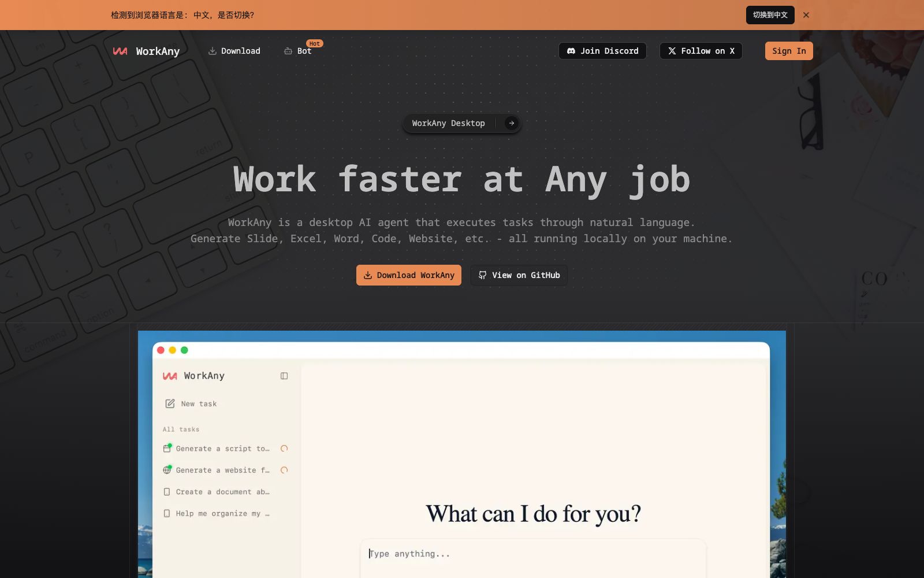Click the download icon beside Download nav
The image size is (924, 578).
213,51
